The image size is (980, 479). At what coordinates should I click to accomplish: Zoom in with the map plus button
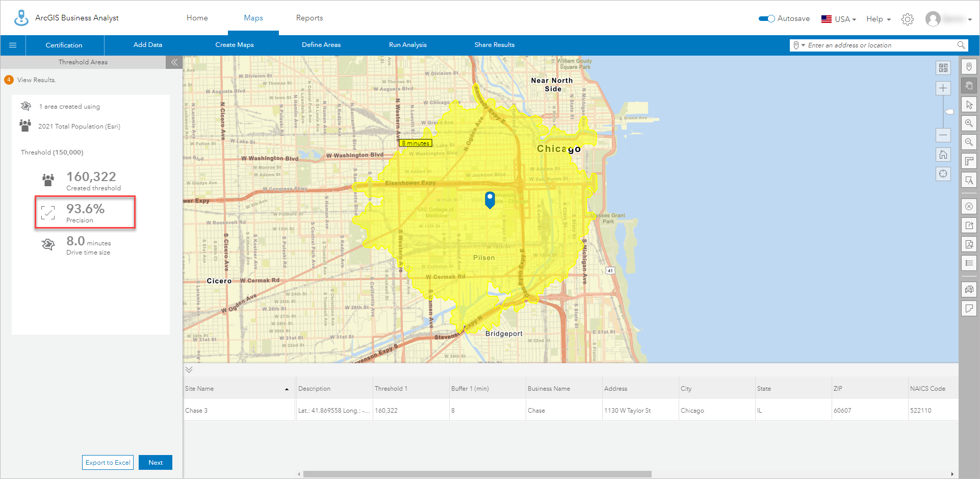943,88
